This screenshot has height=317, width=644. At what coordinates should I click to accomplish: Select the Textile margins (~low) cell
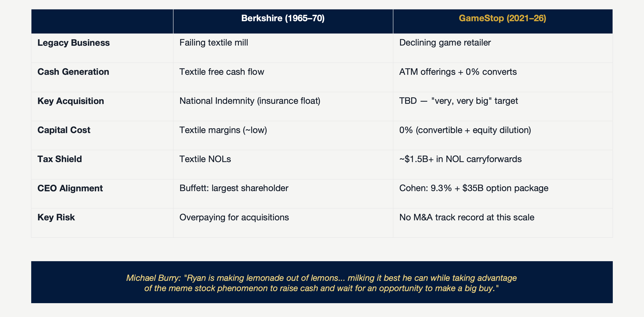223,130
